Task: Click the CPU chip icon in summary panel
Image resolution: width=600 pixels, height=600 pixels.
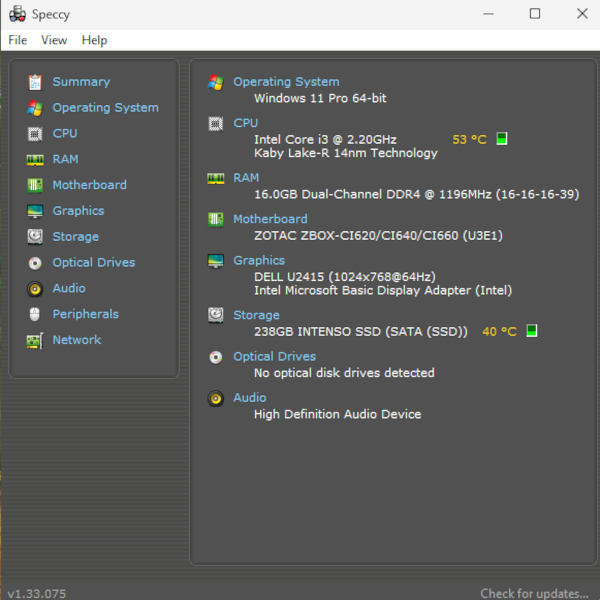Action: [x=215, y=124]
